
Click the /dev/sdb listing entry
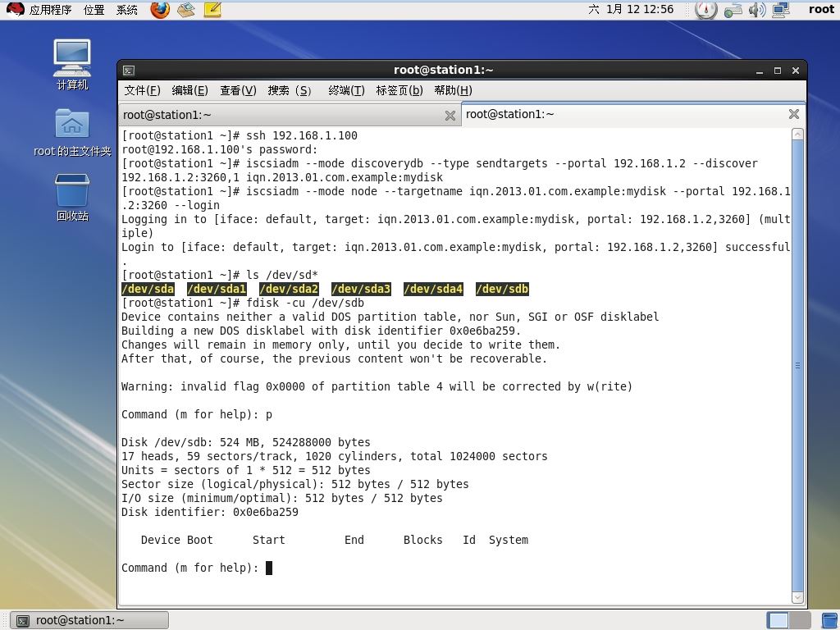click(x=503, y=290)
